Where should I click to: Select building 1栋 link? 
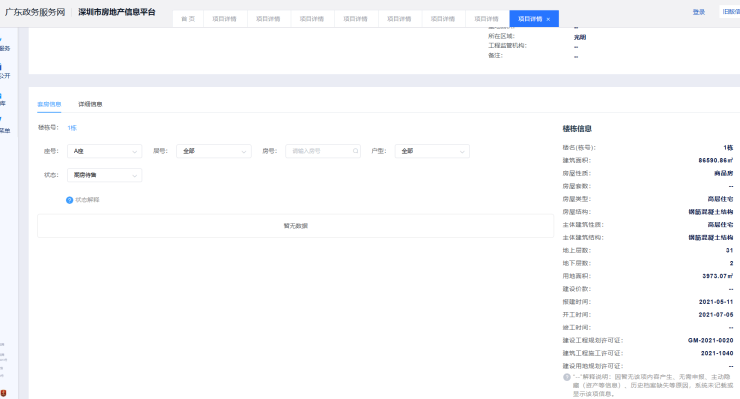[72, 128]
